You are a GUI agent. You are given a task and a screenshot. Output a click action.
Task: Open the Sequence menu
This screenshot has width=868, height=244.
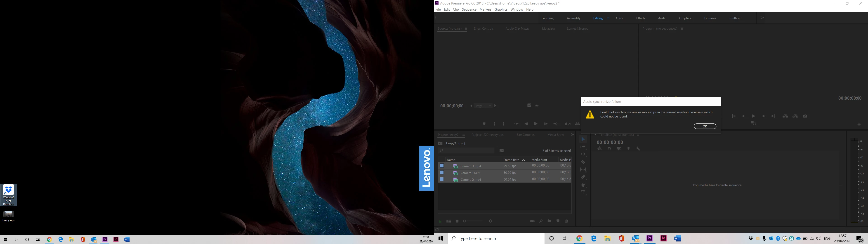469,9
